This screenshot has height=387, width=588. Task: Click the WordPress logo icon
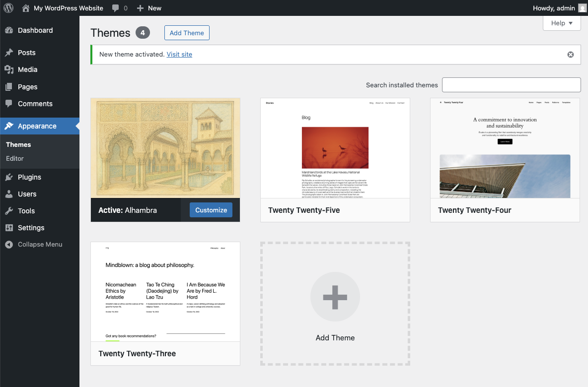[8, 8]
